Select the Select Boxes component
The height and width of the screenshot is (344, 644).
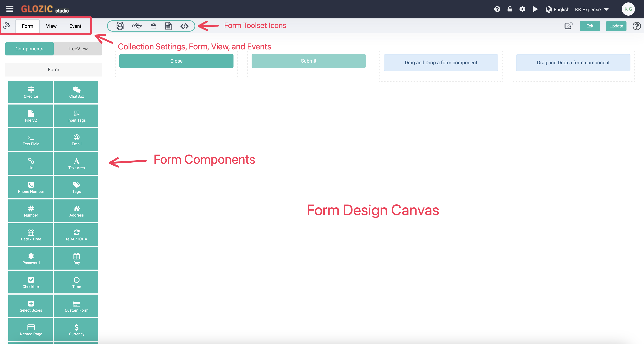click(x=31, y=306)
